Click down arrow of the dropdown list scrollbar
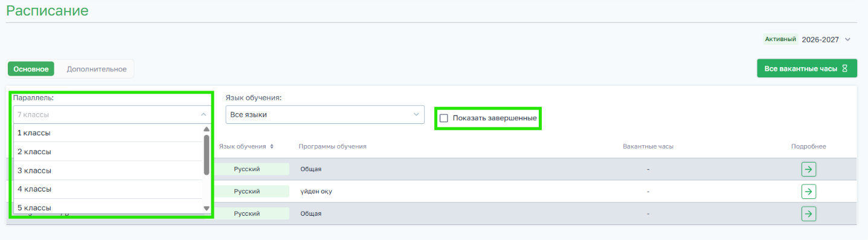868x240 pixels. pyautogui.click(x=207, y=208)
